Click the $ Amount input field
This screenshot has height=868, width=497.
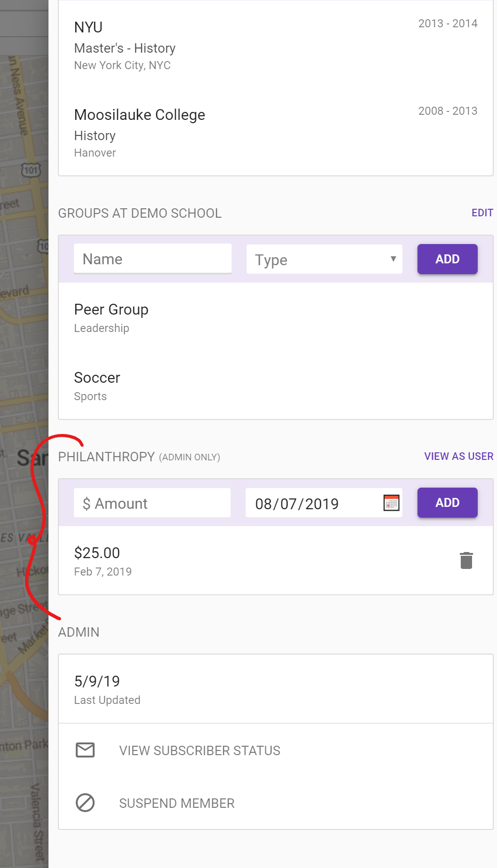tap(152, 503)
